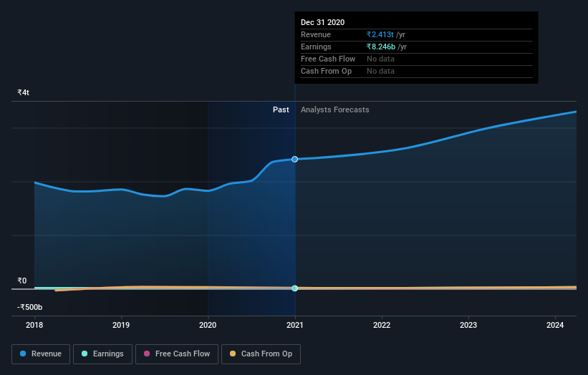The width and height of the screenshot is (588, 375).
Task: Click the blue Revenue data point marker
Action: coord(295,159)
